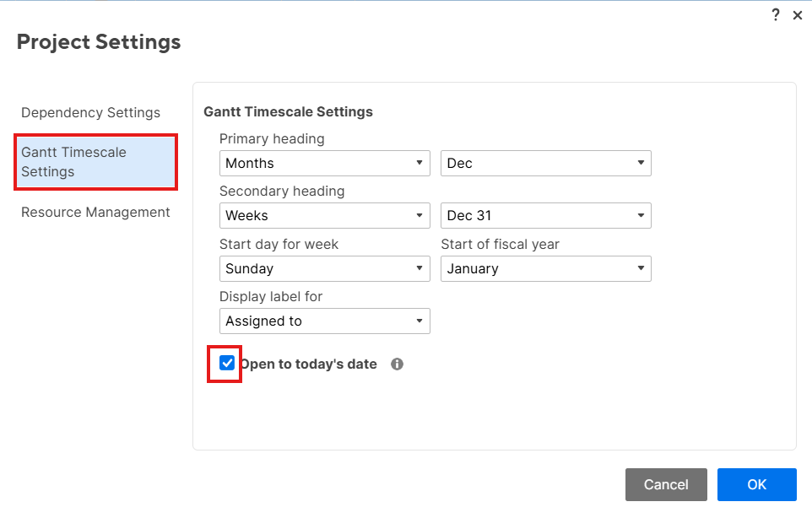The height and width of the screenshot is (518, 812).
Task: Select the Gantt Timescale Settings section
Action: 95,162
